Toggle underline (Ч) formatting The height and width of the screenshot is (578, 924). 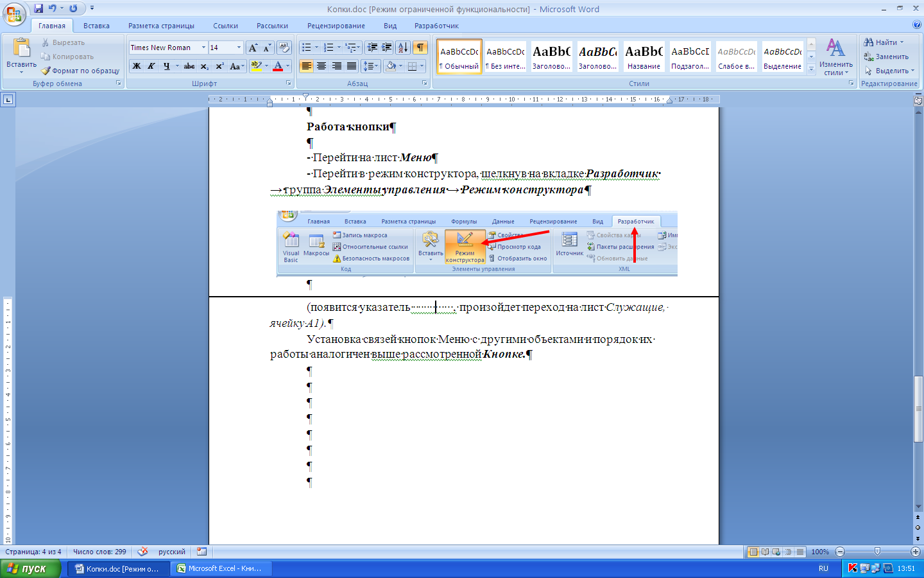167,66
